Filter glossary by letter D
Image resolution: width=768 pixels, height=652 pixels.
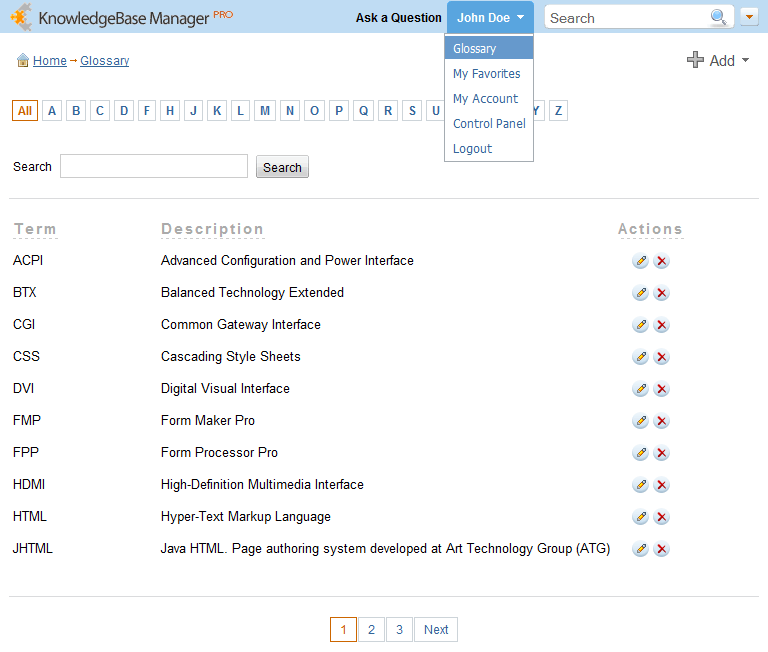click(x=124, y=111)
